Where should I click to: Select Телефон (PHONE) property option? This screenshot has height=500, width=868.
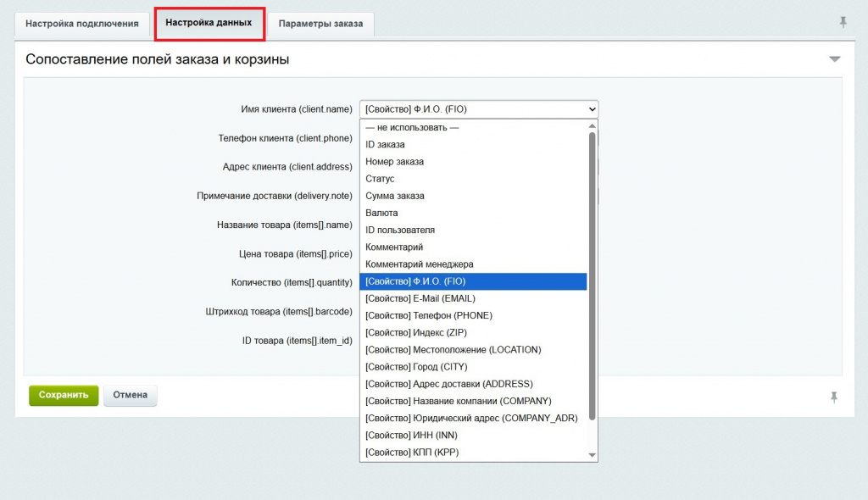coord(428,315)
